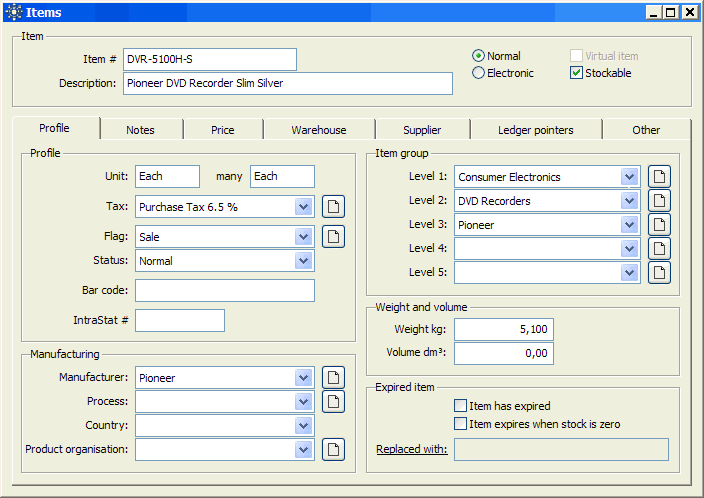The image size is (704, 498).
Task: Minimize the Items window
Action: tap(654, 12)
